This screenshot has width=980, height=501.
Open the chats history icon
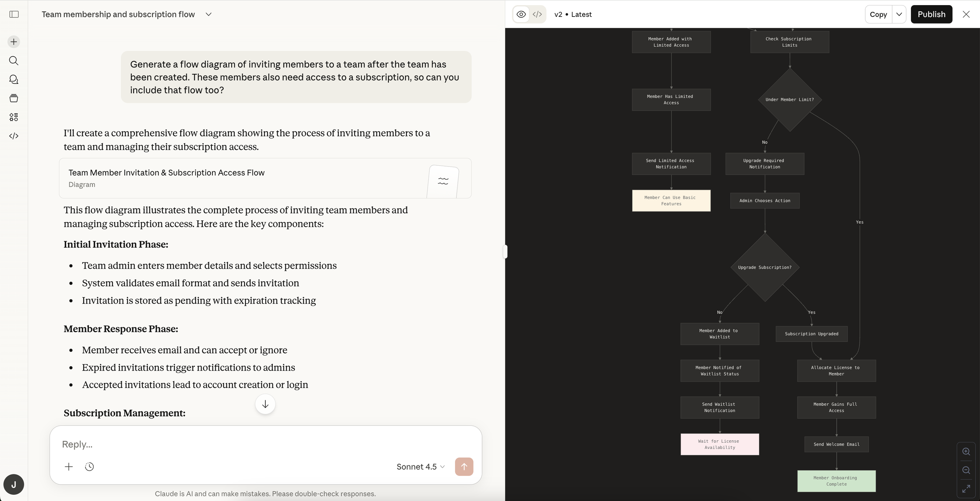pyautogui.click(x=14, y=80)
